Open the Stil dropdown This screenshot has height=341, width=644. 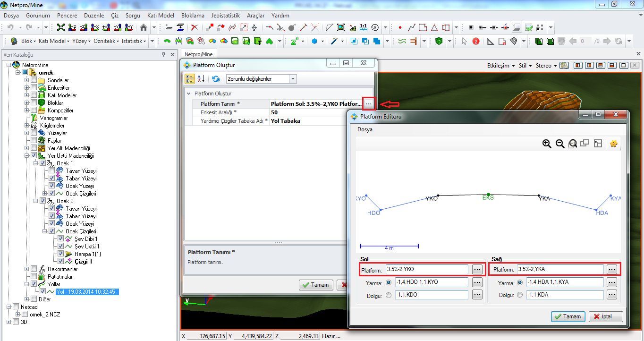(525, 66)
